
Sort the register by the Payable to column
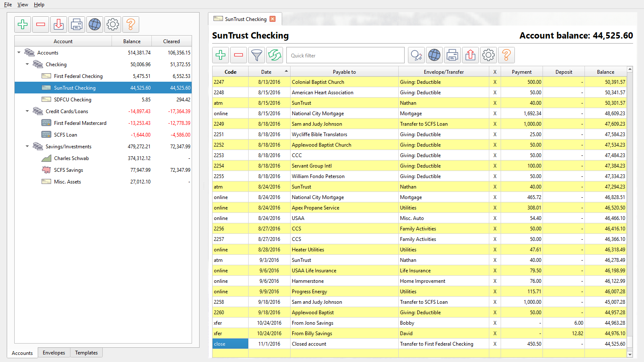(x=344, y=72)
